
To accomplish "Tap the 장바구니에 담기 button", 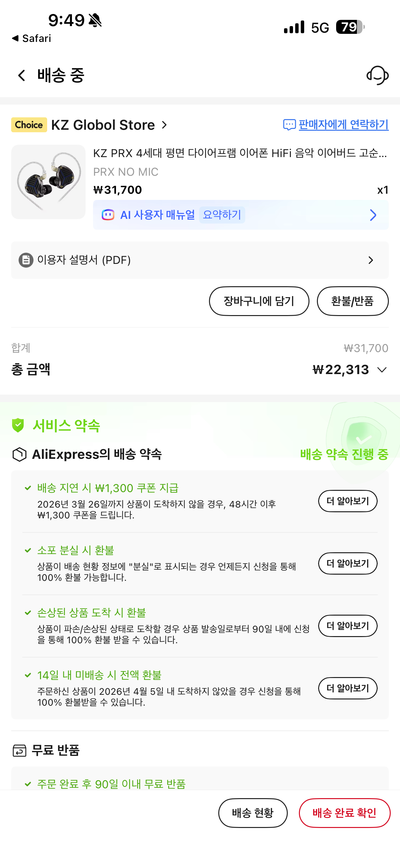I will 259,301.
